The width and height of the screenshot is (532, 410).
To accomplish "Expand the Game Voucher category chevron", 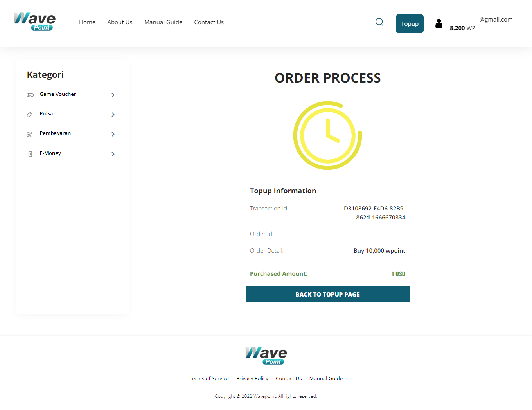I will 113,95.
